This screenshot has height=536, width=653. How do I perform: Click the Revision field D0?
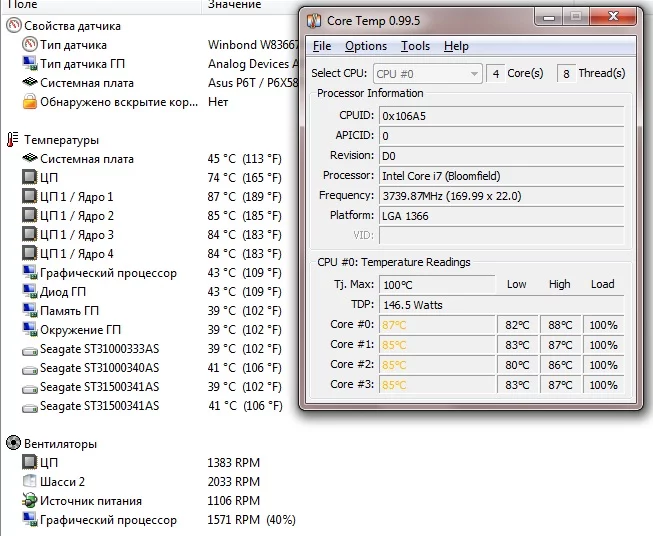[x=501, y=156]
